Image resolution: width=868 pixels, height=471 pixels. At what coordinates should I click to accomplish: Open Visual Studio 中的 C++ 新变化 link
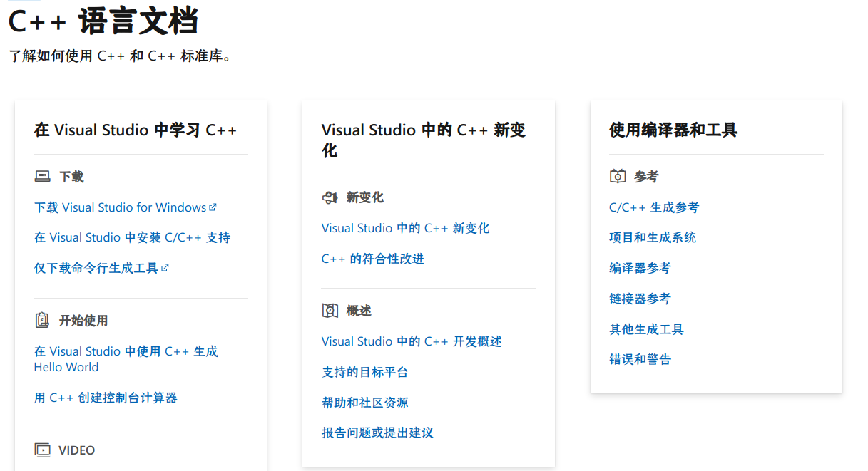tap(405, 228)
